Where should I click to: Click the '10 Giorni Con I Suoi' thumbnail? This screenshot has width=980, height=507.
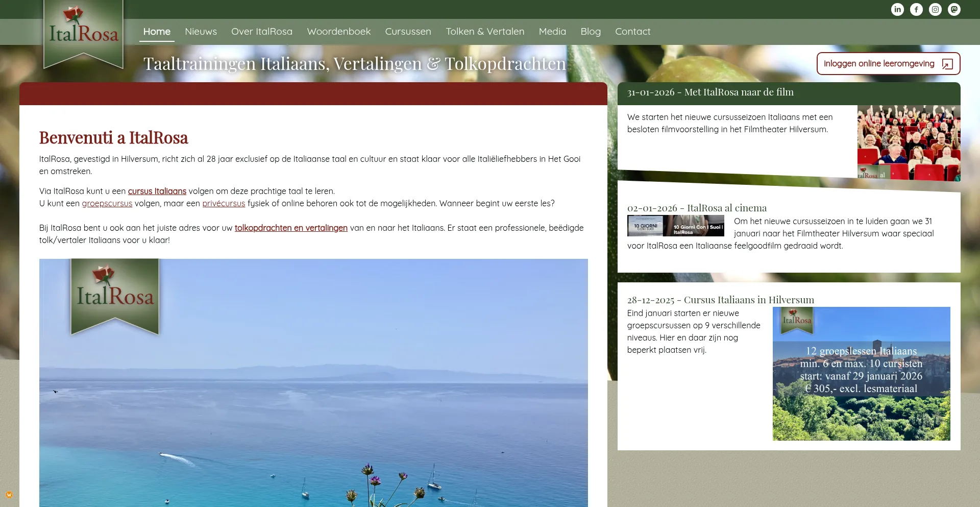[x=676, y=226]
